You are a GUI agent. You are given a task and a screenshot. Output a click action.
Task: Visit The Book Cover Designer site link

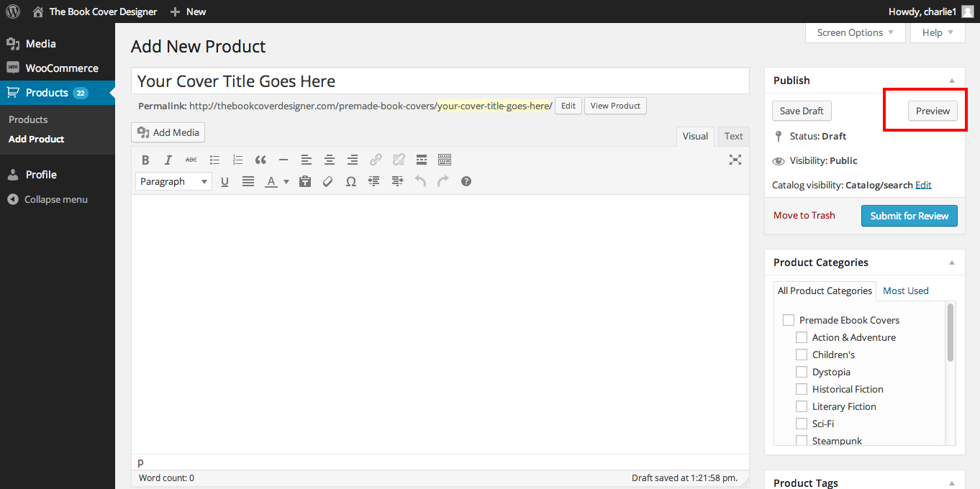(x=95, y=12)
